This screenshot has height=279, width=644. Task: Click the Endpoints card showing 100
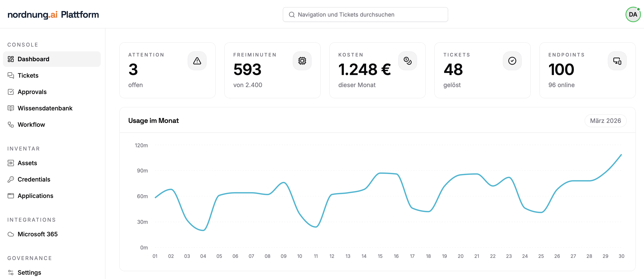[587, 70]
